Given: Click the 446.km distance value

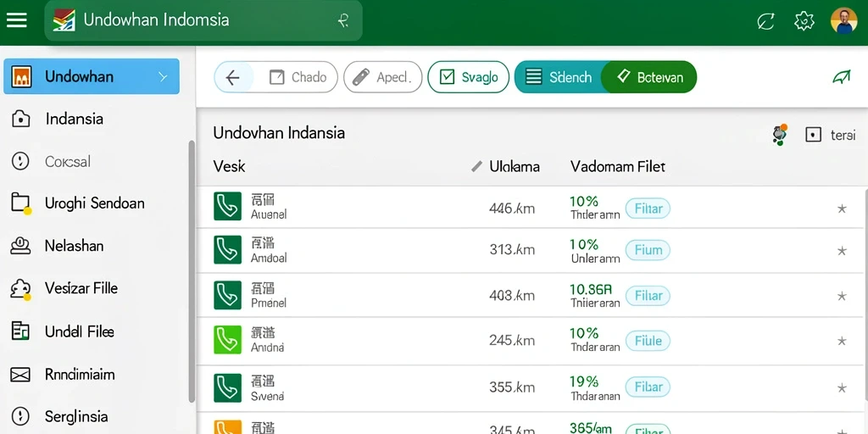Looking at the screenshot, I should click(512, 209).
